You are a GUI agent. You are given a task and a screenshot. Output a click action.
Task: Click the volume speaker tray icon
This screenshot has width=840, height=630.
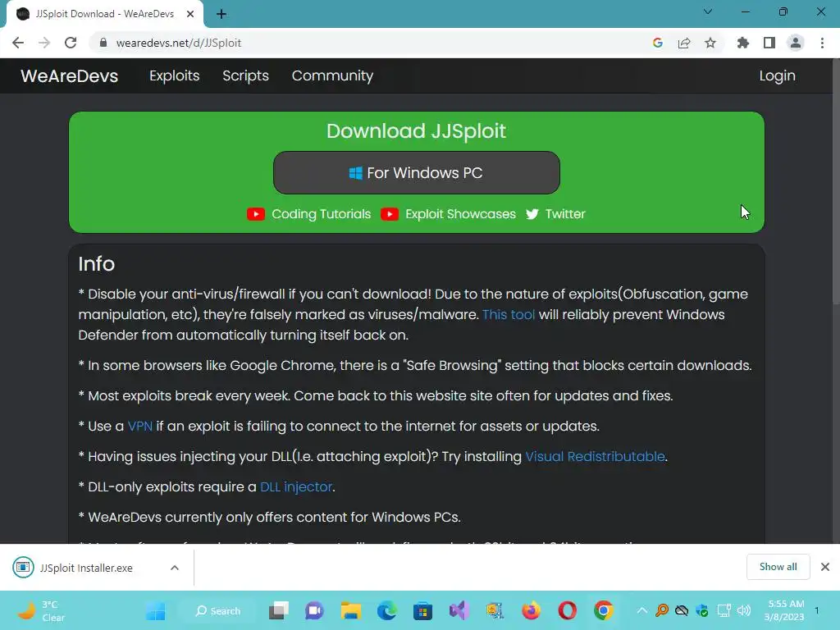[743, 610]
